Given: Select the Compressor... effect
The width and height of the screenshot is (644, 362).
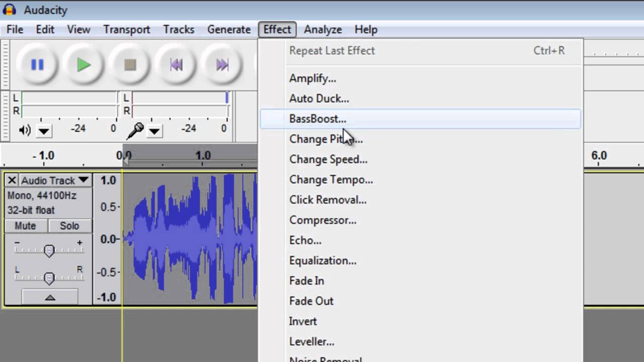Looking at the screenshot, I should click(x=421, y=220).
